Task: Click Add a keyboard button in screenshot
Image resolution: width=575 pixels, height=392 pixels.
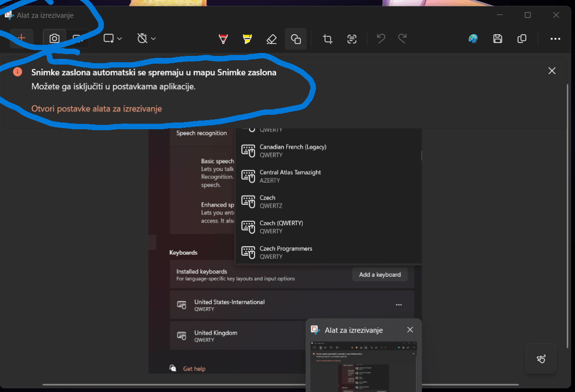Action: [x=380, y=275]
